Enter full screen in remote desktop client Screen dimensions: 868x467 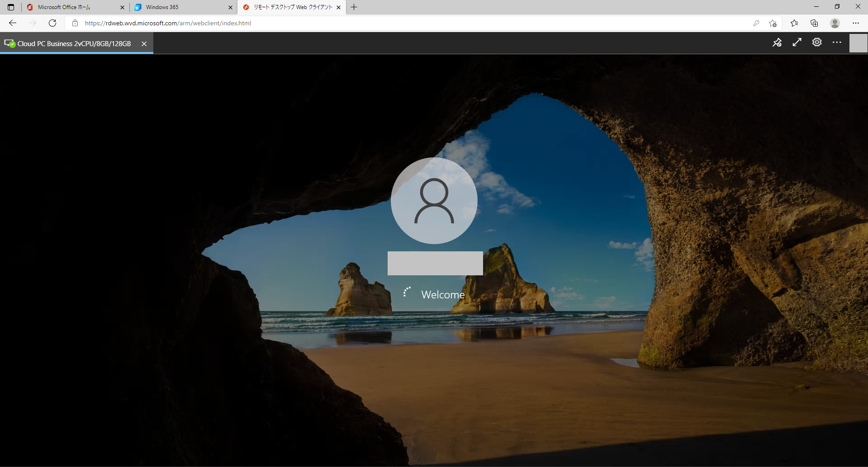click(797, 42)
